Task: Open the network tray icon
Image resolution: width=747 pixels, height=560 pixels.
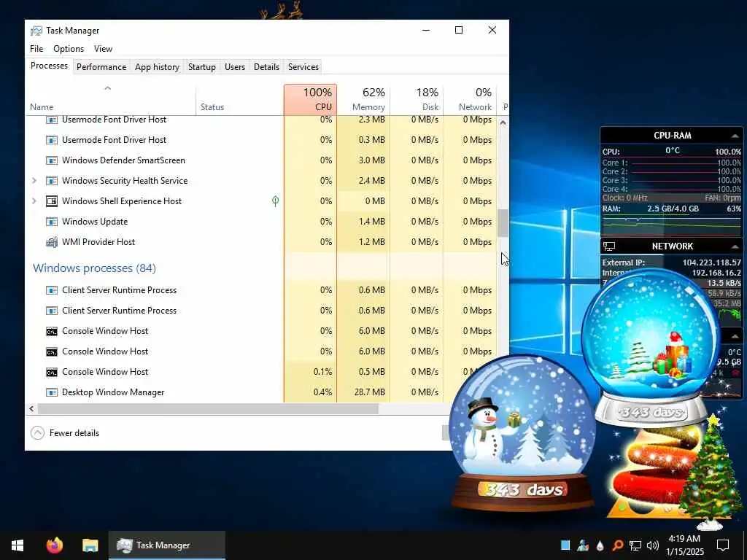Action: 635,545
